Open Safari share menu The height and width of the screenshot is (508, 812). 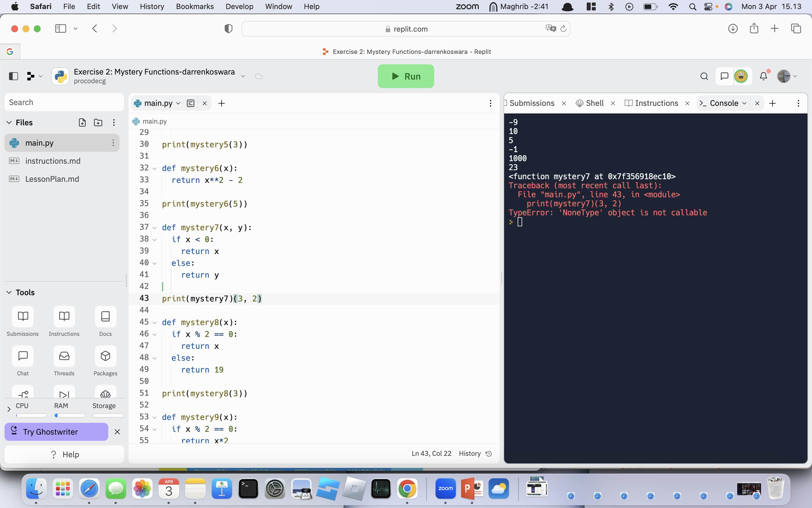(x=754, y=28)
